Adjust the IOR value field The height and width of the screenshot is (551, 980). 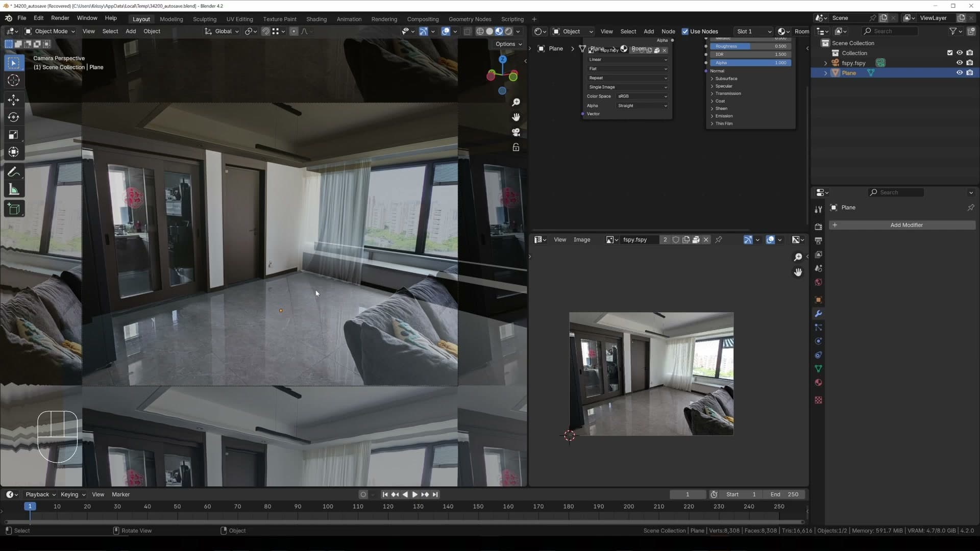(751, 55)
